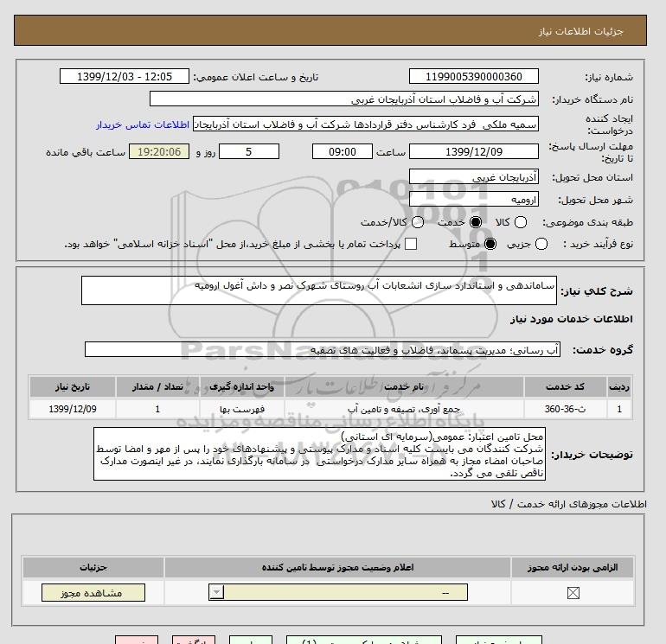Click the buyer notes text area
The image size is (666, 644).
pyautogui.click(x=319, y=454)
